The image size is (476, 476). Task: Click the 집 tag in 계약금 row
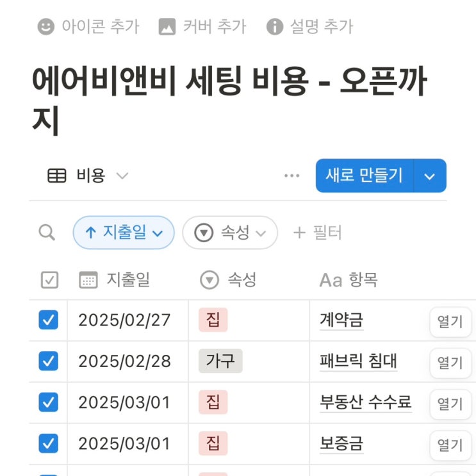pyautogui.click(x=213, y=320)
